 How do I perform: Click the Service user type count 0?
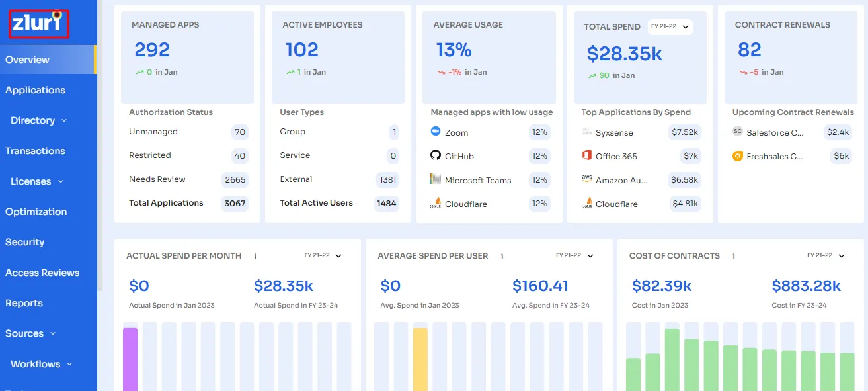click(x=393, y=156)
